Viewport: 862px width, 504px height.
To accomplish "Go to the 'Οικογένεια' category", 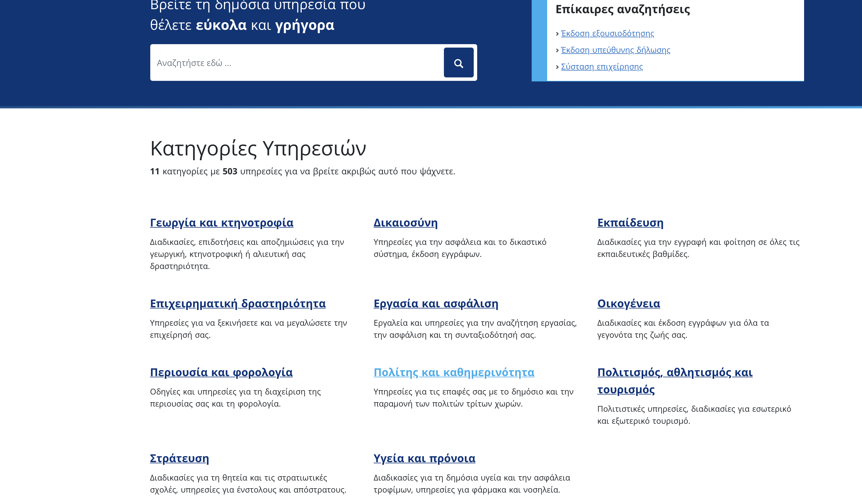I will coord(628,304).
